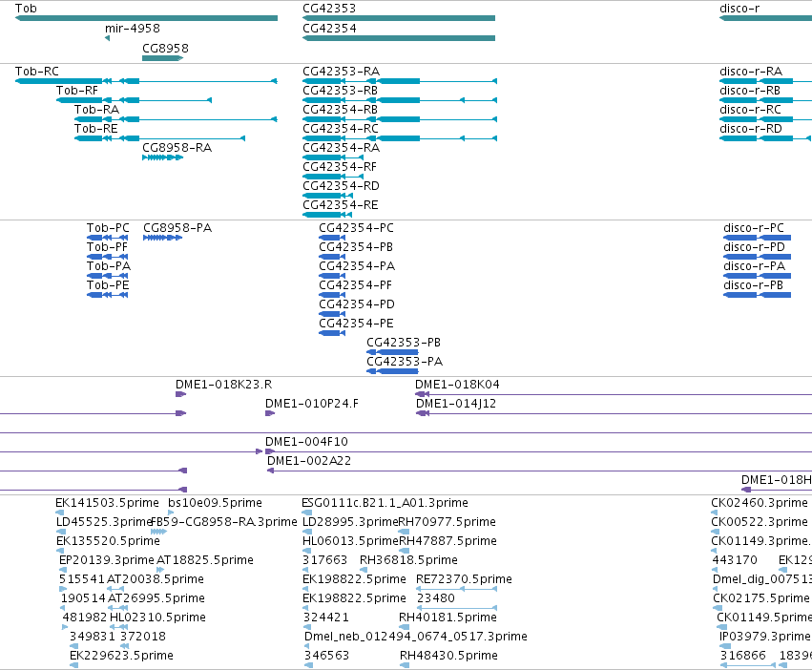
Task: Click the CK02460.3prime EST label
Action: [x=760, y=503]
